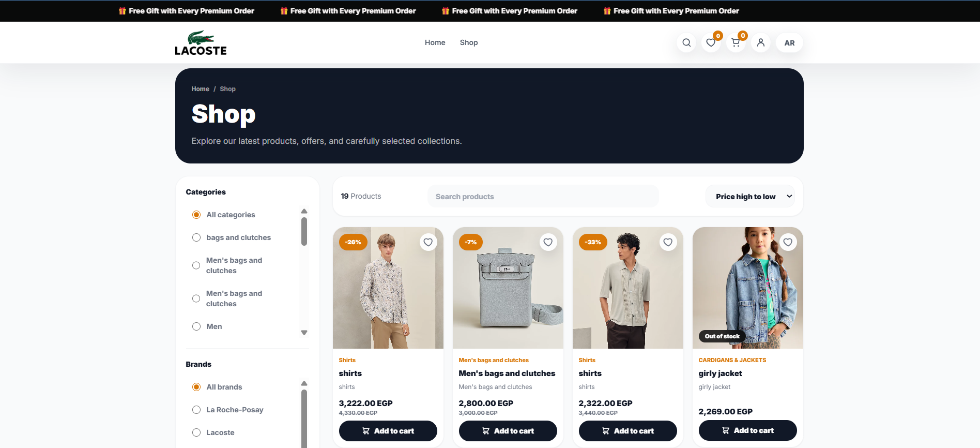Image resolution: width=980 pixels, height=448 pixels.
Task: Select the Men category radio button
Action: (196, 326)
